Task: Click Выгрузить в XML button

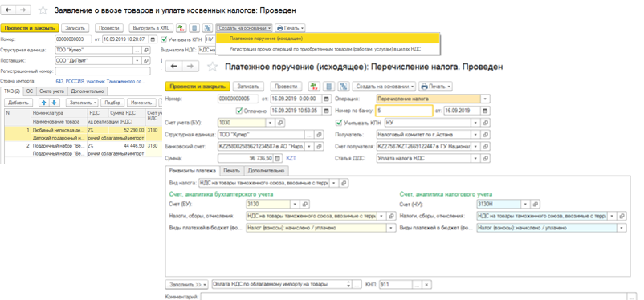Action: (x=151, y=28)
